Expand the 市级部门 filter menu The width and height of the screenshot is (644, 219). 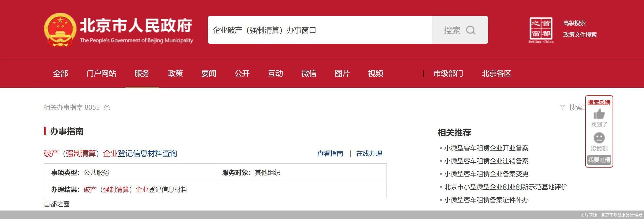point(448,74)
